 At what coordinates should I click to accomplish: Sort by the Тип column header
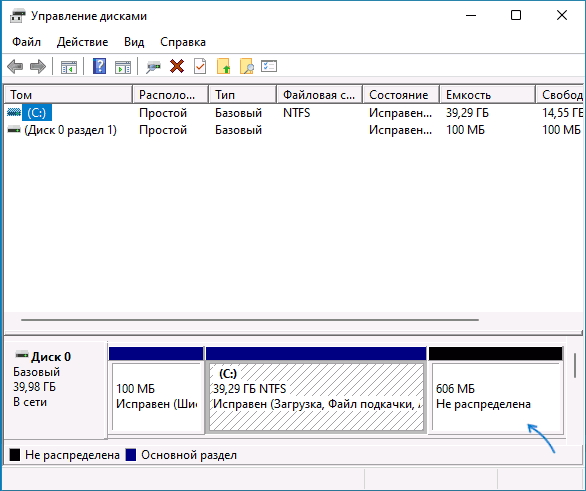[243, 95]
